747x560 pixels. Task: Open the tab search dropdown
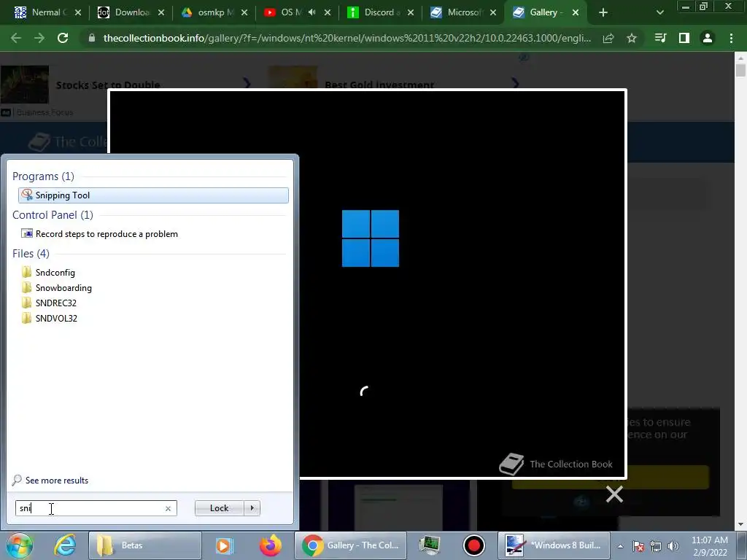659,12
